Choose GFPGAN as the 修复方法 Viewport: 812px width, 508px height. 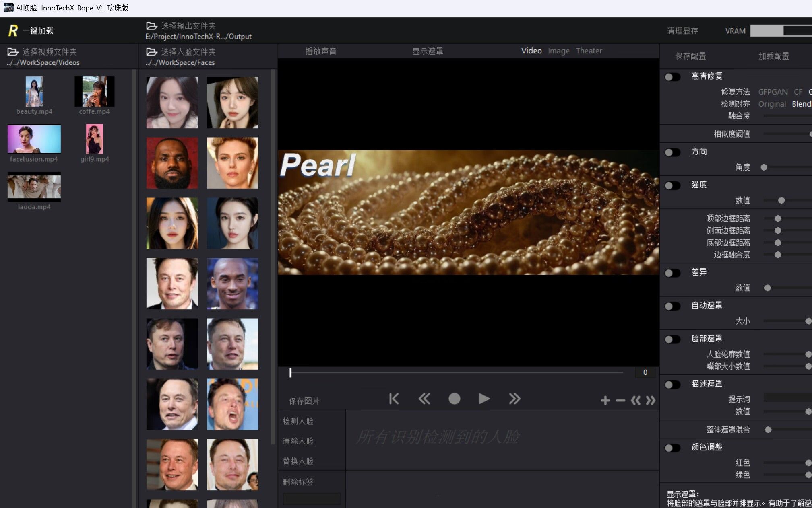tap(773, 92)
